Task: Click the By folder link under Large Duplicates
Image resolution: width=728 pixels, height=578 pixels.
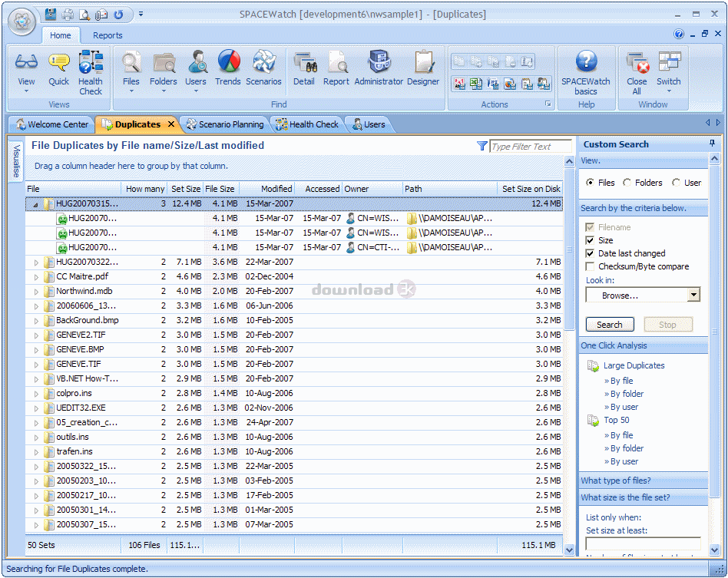Action: click(627, 394)
